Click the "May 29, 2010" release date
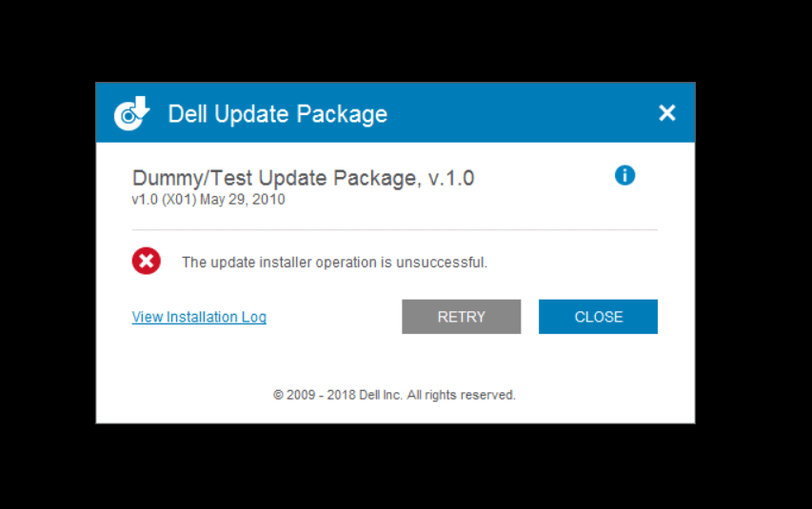Screen dimensions: 812x509 243,200
